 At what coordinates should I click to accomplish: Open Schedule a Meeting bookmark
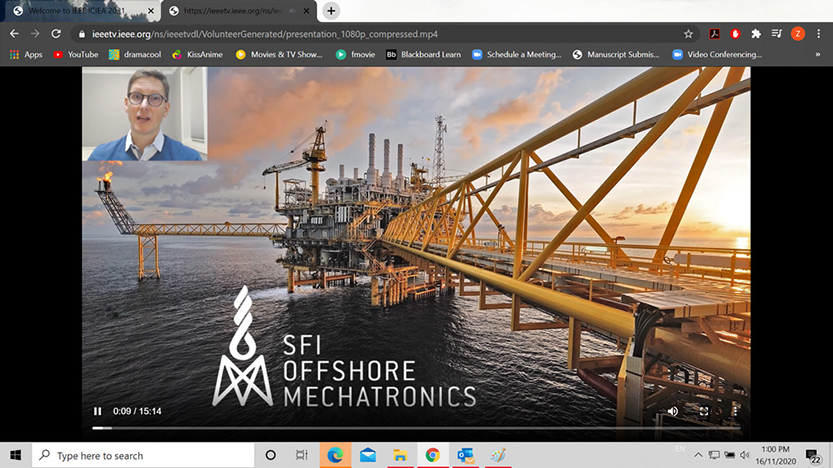pyautogui.click(x=516, y=54)
